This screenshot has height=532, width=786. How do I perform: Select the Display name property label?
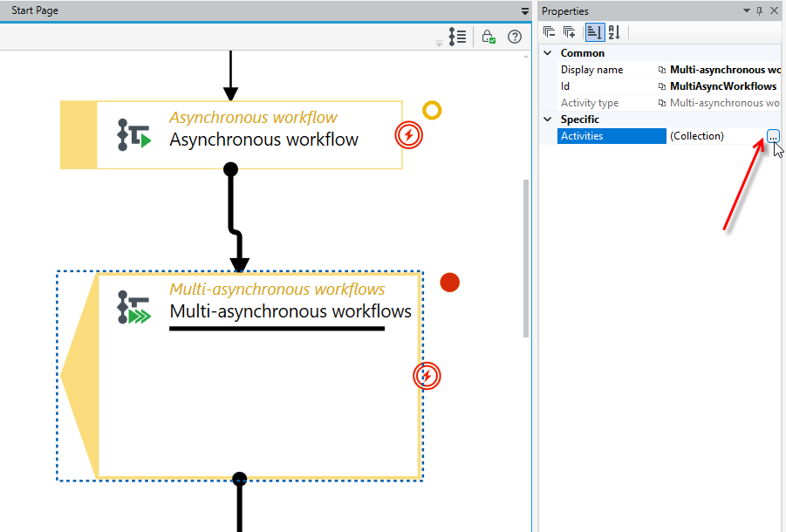(591, 70)
